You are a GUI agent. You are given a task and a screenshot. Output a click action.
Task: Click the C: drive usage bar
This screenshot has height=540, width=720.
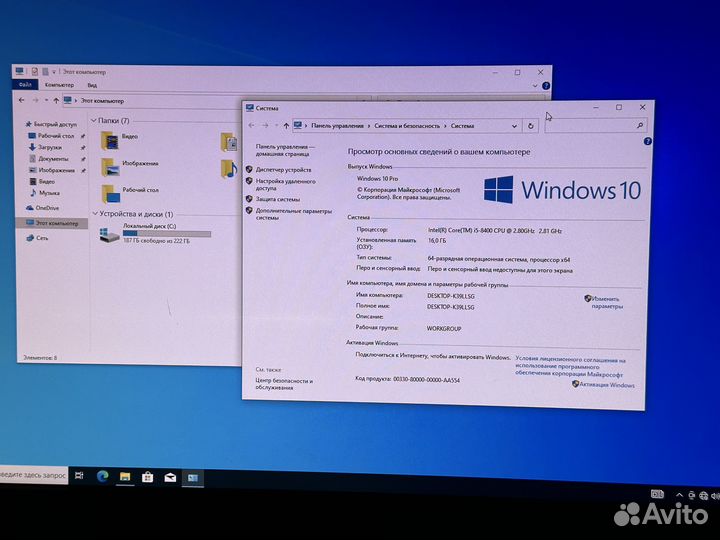167,234
